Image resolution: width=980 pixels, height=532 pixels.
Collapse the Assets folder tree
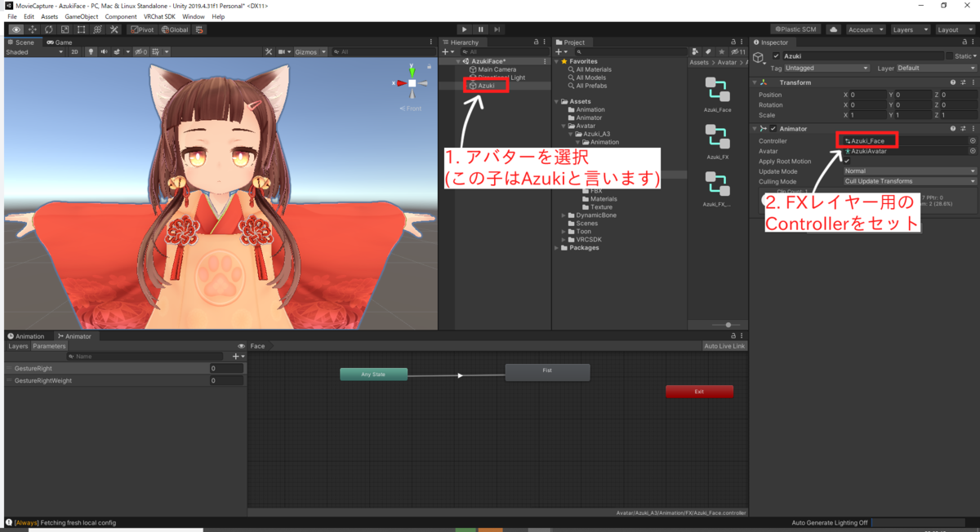coord(559,102)
